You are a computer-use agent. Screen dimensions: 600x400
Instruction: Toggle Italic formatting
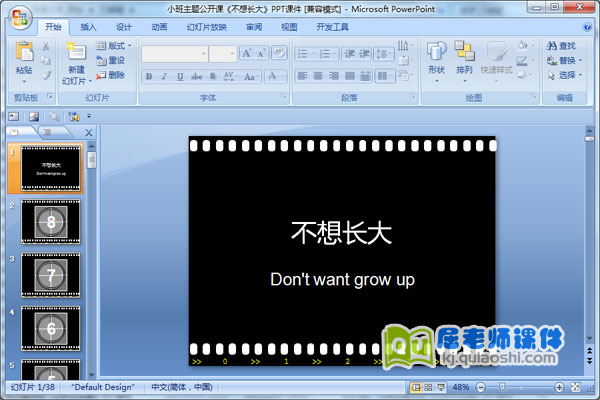pyautogui.click(x=164, y=76)
